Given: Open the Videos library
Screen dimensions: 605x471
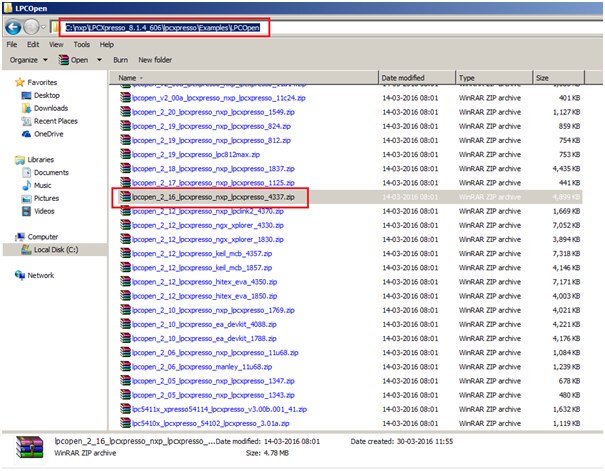Looking at the screenshot, I should pyautogui.click(x=38, y=211).
